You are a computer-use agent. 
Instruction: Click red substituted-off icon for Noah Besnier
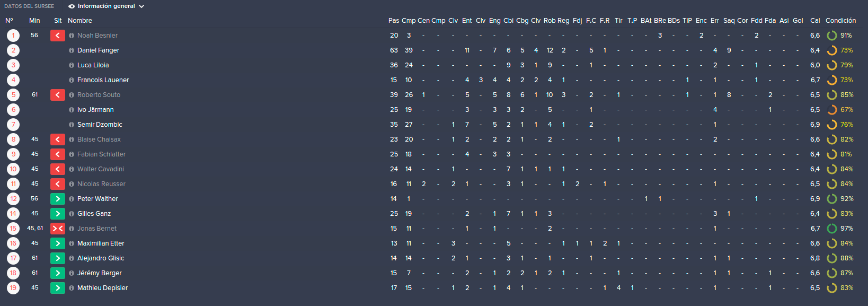[x=57, y=36]
